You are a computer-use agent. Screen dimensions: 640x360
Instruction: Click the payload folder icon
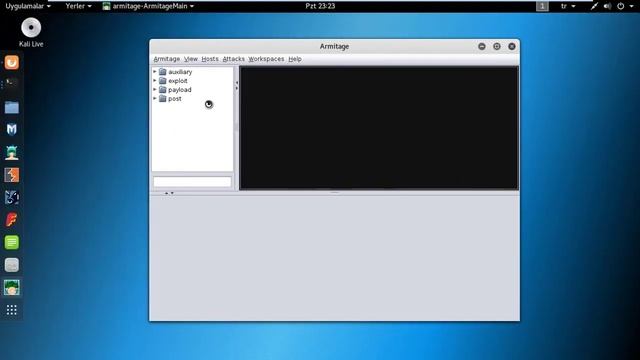point(162,90)
